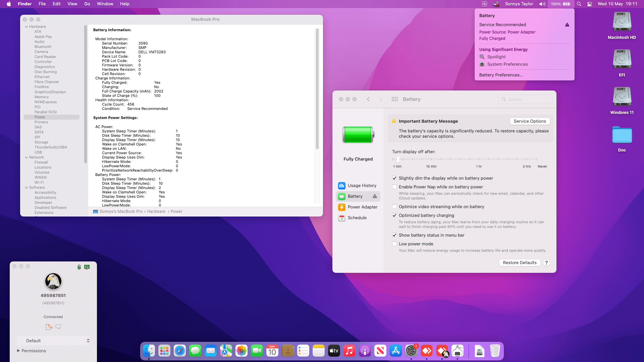Image resolution: width=644 pixels, height=362 pixels.
Task: Open System Preferences from the Dock
Action: [411, 351]
